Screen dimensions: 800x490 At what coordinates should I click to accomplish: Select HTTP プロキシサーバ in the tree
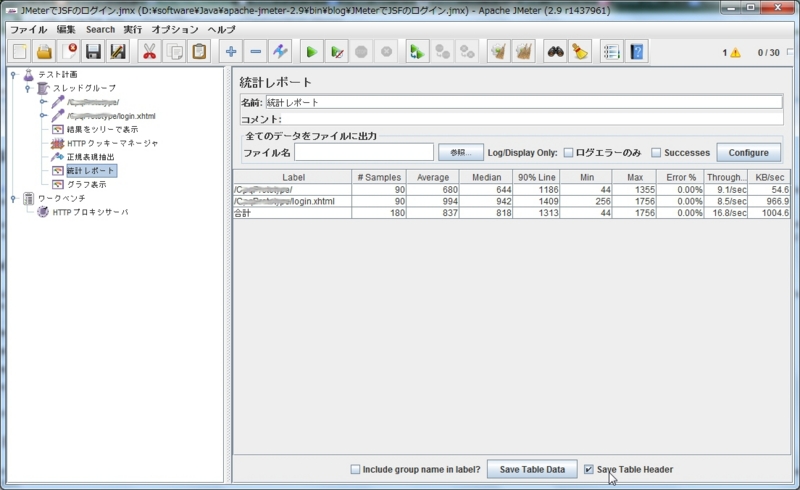point(90,212)
